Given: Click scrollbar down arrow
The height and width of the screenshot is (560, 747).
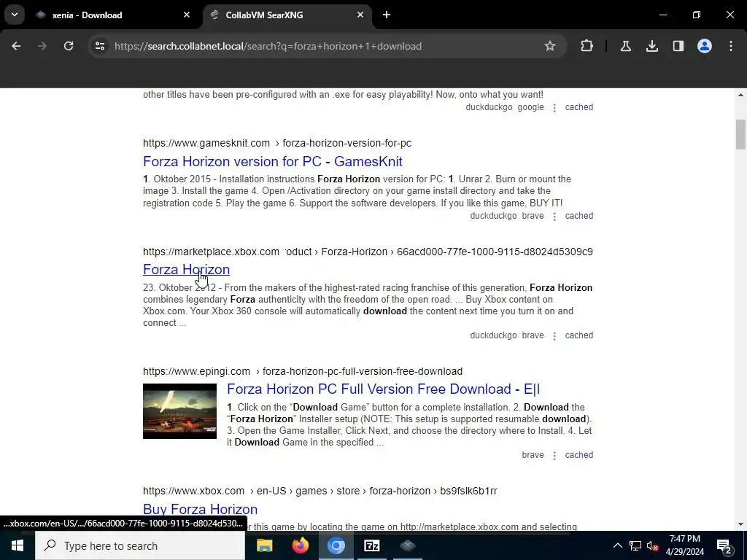Looking at the screenshot, I should tap(740, 525).
